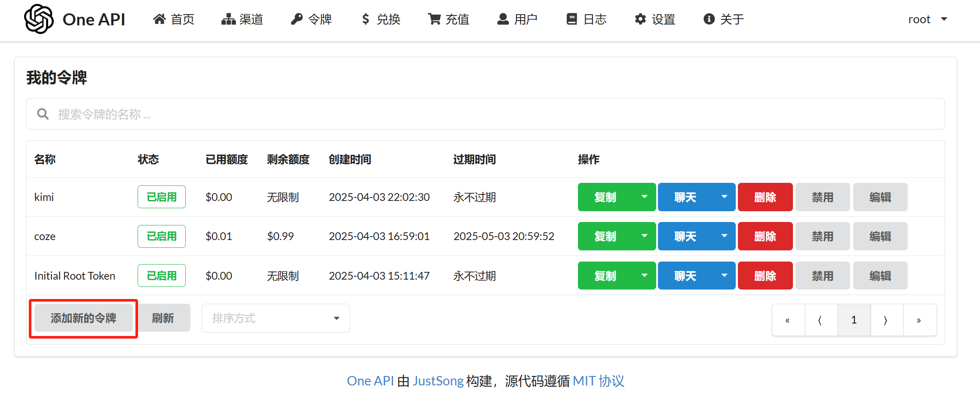Screen dimensions: 980x416
Task: Click the 刷新 refresh button
Action: tap(163, 318)
